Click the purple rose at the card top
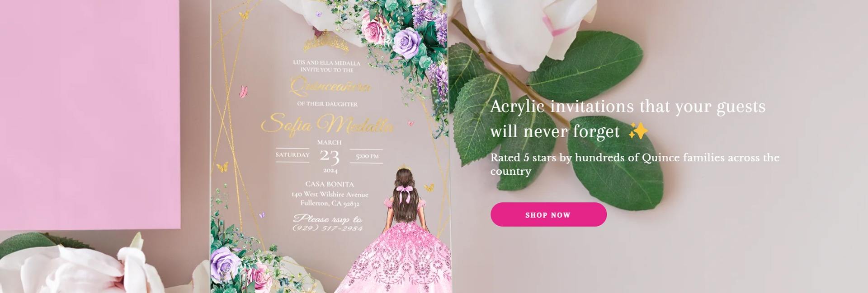 coord(408,42)
